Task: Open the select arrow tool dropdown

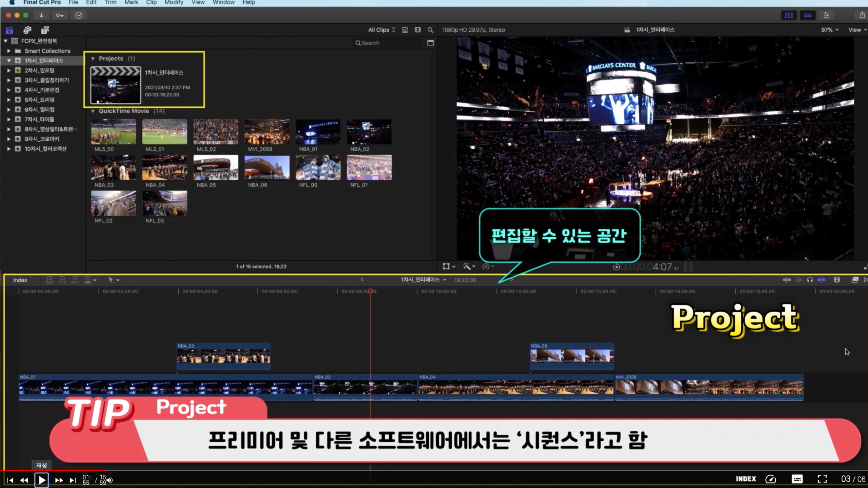Action: [114, 280]
